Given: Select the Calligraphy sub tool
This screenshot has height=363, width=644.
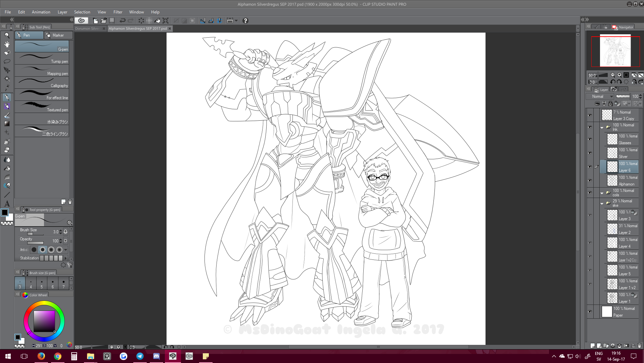Looking at the screenshot, I should point(42,83).
